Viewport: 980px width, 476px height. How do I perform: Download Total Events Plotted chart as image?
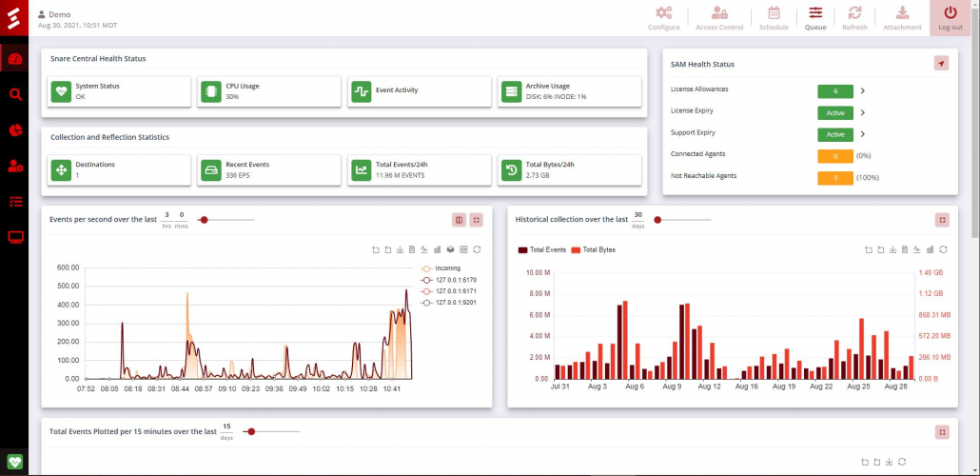pyautogui.click(x=889, y=462)
